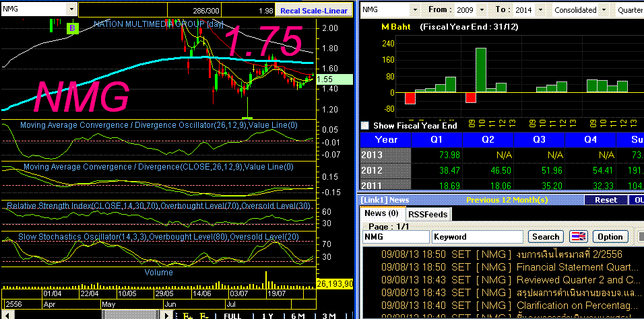Click the Q1 column header
644x319 pixels.
437,139
